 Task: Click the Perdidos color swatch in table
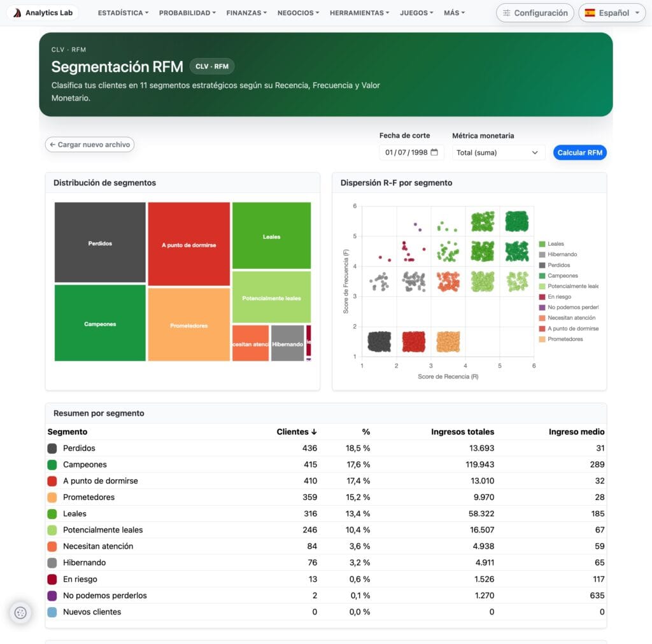click(52, 448)
